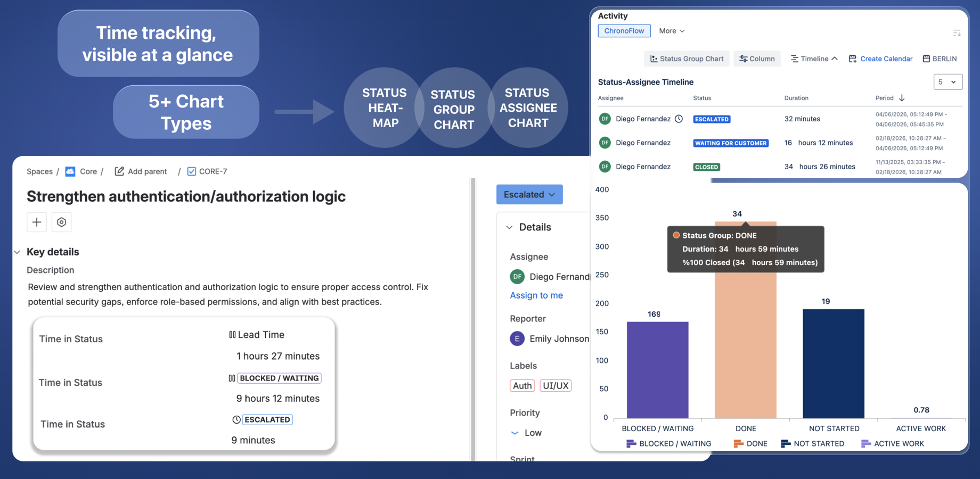Select the Auth label tag
This screenshot has height=479, width=980.
[522, 386]
